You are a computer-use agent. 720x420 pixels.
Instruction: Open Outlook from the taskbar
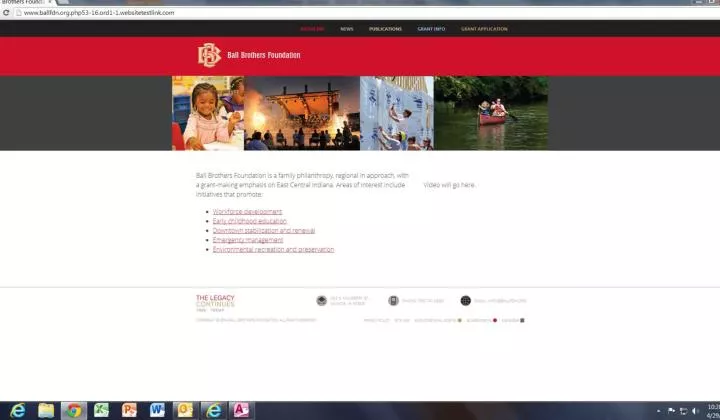(185, 410)
